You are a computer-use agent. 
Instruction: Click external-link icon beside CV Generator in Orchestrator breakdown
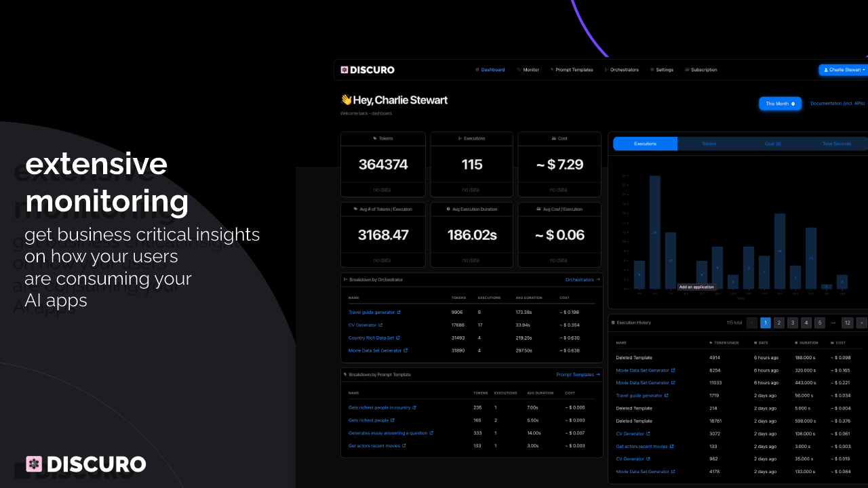(380, 325)
